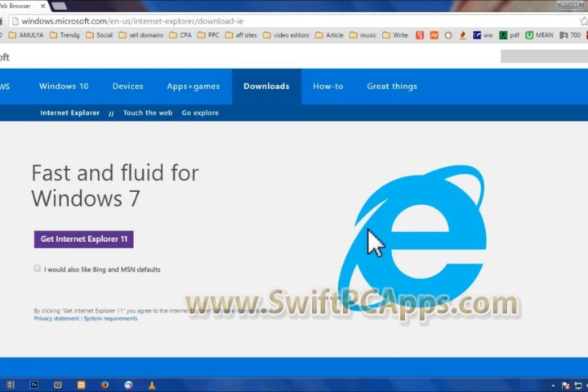Image resolution: width=588 pixels, height=392 pixels.
Task: Click the red bookmark icon after Write
Action: 420,35
